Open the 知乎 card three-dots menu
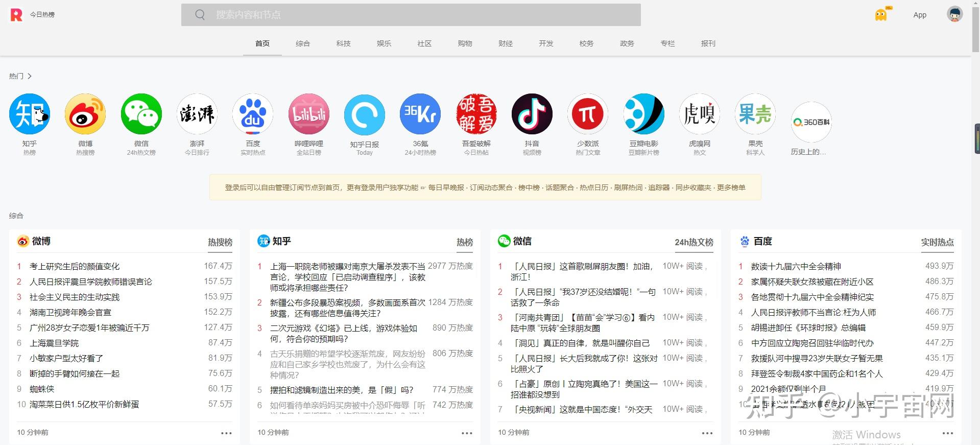The width and height of the screenshot is (980, 445). tap(467, 433)
